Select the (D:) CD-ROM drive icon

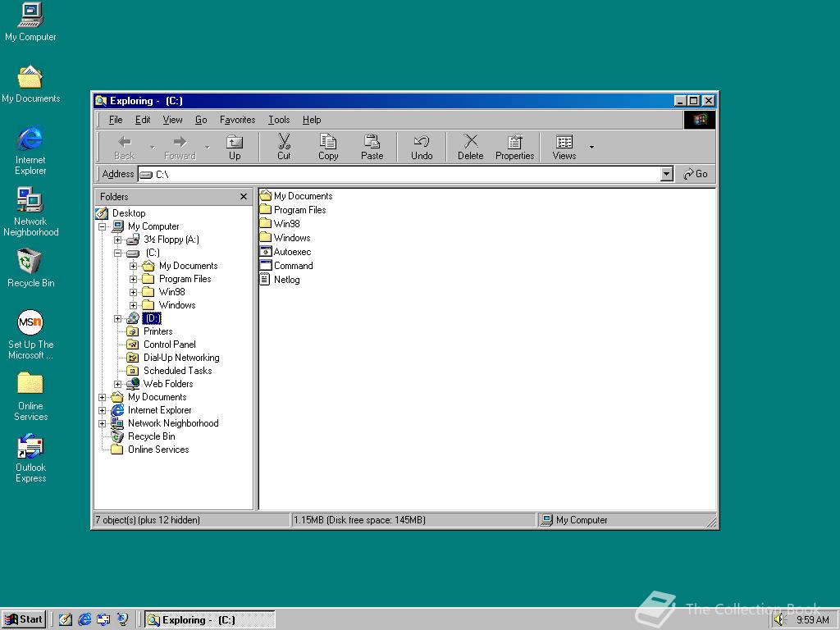133,318
